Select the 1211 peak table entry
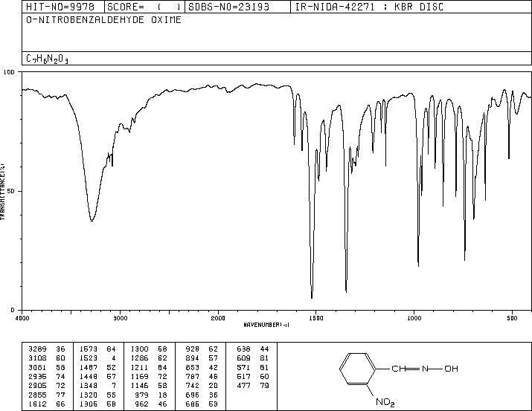Viewport: 532px width, 411px height. point(149,367)
